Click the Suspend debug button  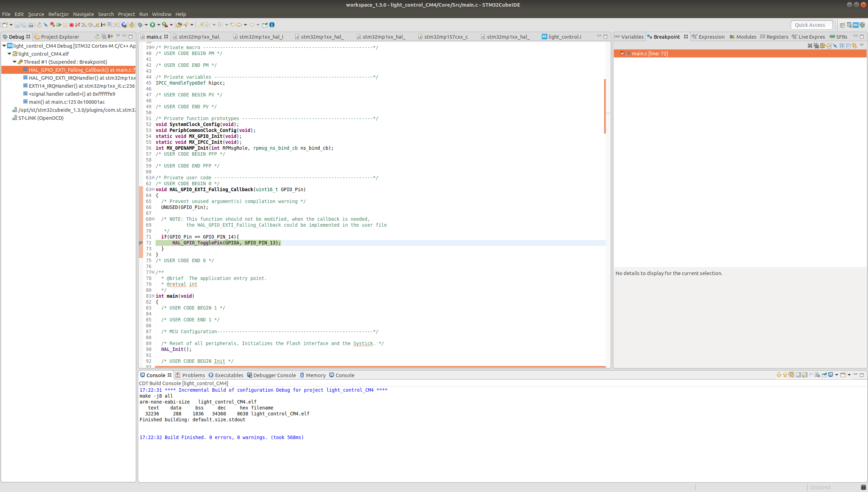65,25
